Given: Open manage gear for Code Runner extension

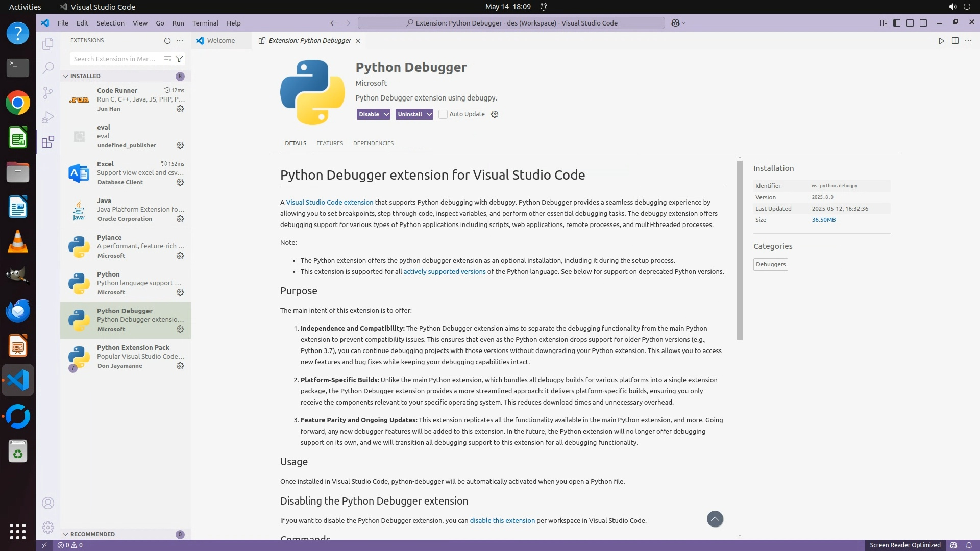Looking at the screenshot, I should coord(180,109).
